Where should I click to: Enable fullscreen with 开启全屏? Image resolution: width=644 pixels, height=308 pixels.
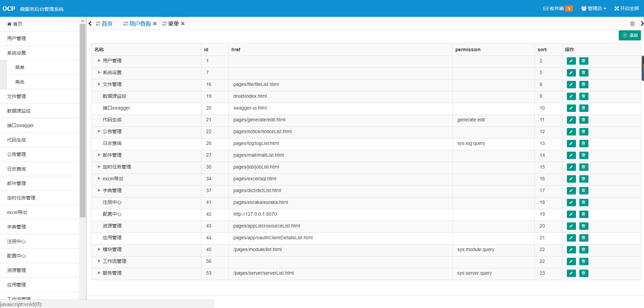tap(626, 8)
